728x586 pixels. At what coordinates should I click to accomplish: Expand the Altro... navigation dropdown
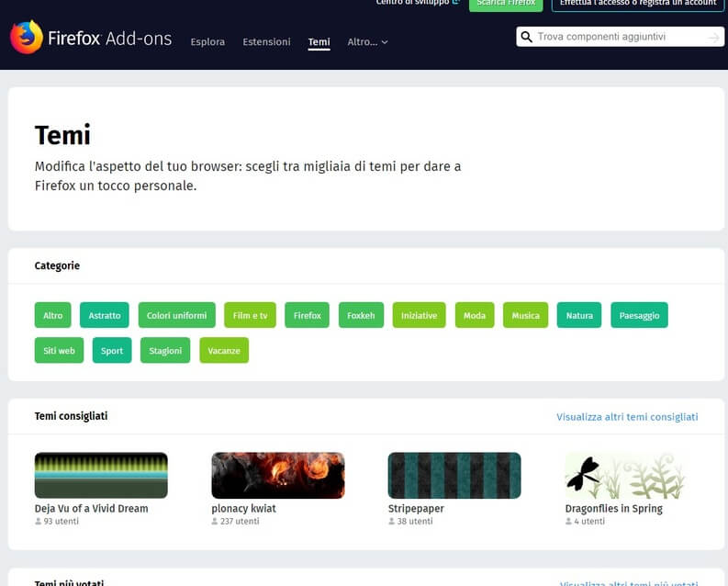tap(367, 41)
